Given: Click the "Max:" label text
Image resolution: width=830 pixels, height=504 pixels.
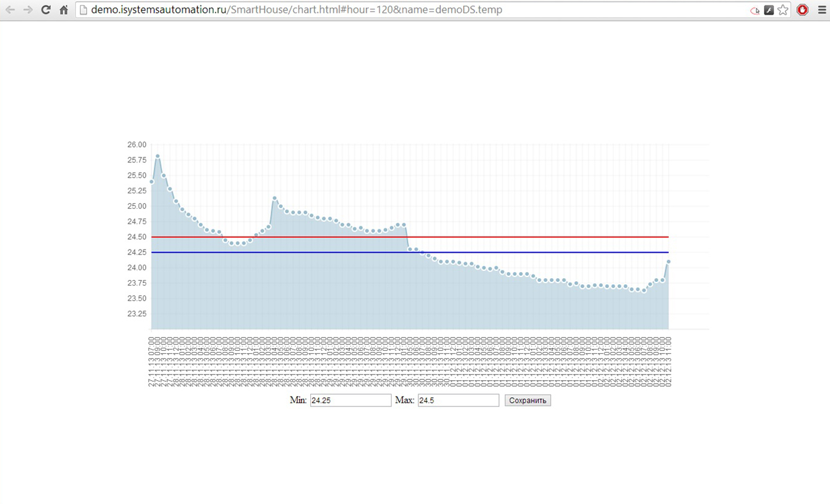Looking at the screenshot, I should [405, 400].
